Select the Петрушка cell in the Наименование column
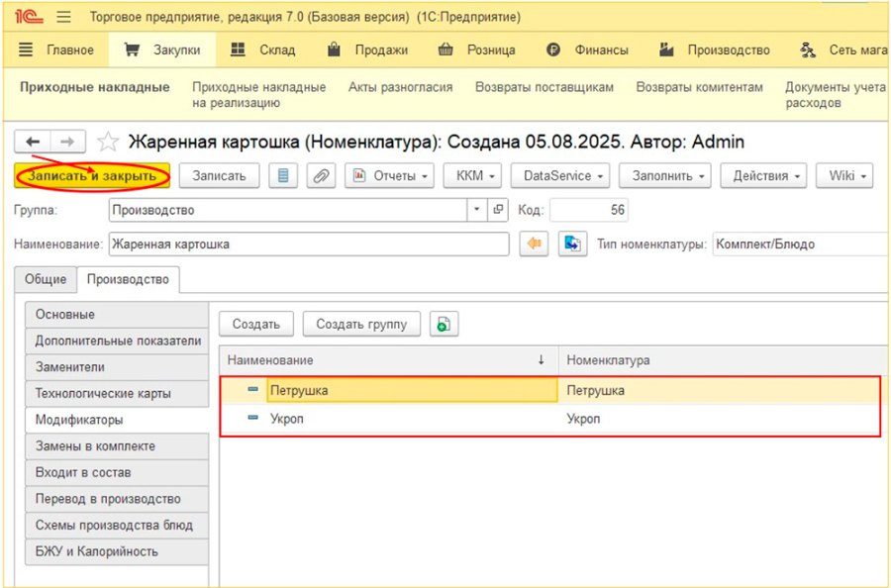This screenshot has width=891, height=588. [412, 391]
